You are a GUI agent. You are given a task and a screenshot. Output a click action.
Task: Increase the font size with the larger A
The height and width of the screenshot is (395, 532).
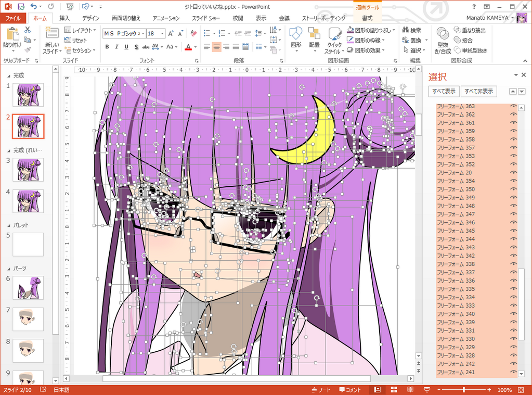tap(171, 33)
